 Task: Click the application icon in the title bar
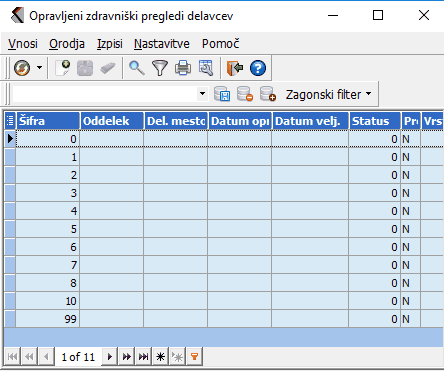pyautogui.click(x=17, y=15)
